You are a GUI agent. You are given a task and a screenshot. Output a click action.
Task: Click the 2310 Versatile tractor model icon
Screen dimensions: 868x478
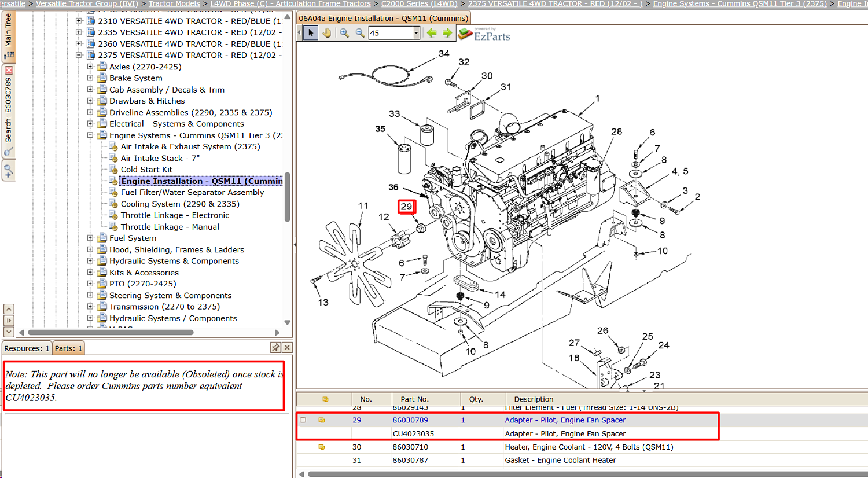(91, 21)
